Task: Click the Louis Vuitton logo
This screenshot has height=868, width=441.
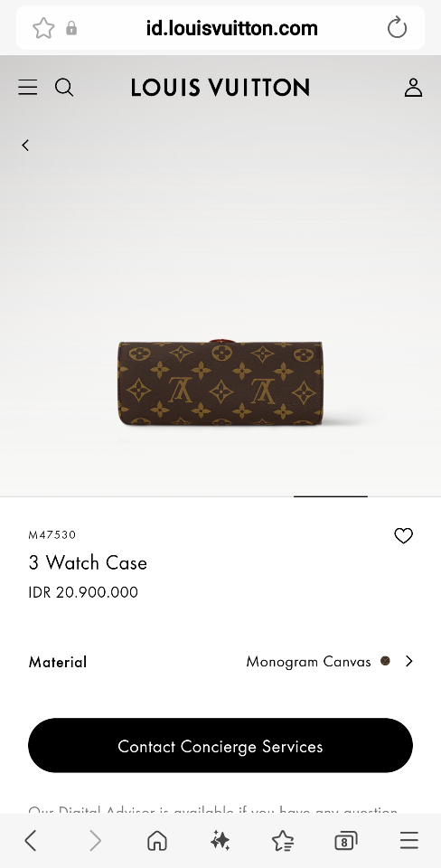Action: [220, 88]
